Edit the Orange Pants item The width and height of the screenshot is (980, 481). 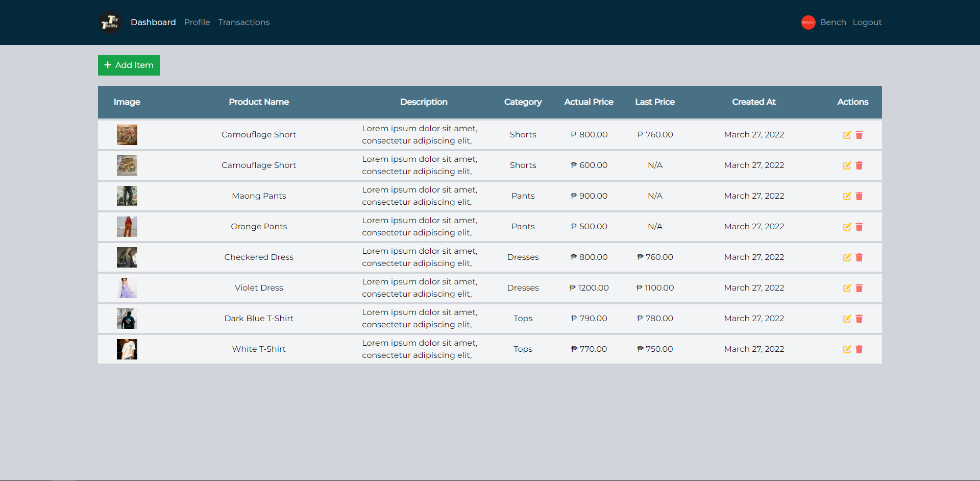(x=847, y=227)
